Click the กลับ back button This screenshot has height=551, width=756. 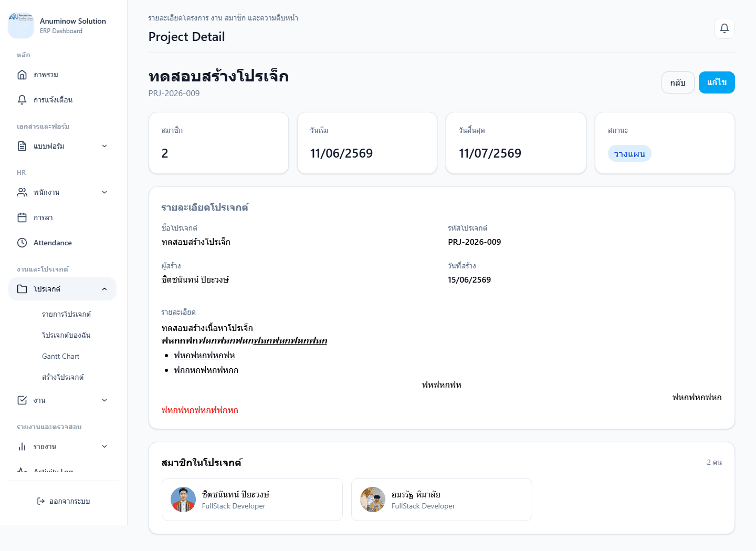point(678,82)
